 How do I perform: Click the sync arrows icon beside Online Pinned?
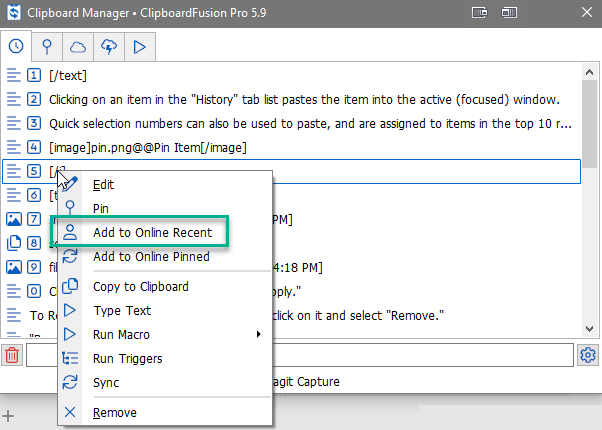(70, 256)
